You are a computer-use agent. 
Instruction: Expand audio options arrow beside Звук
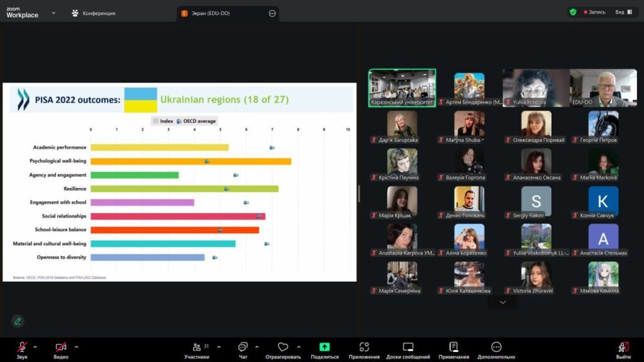[35, 346]
